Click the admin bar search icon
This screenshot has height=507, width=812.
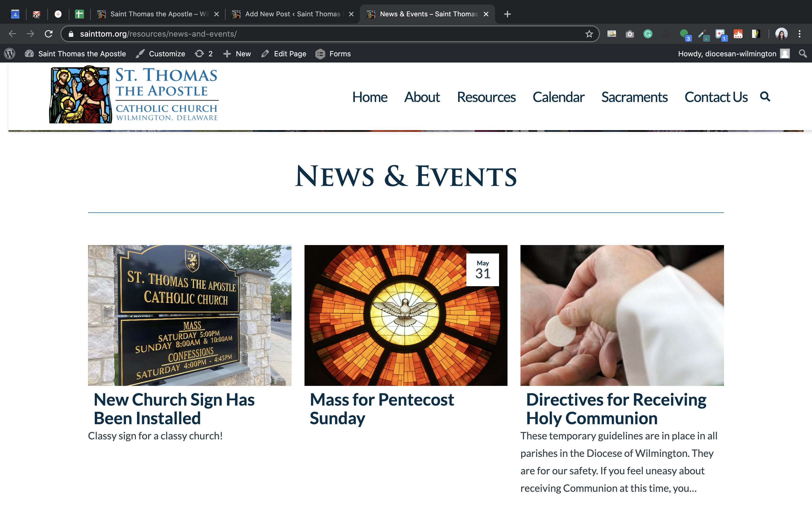(x=803, y=54)
